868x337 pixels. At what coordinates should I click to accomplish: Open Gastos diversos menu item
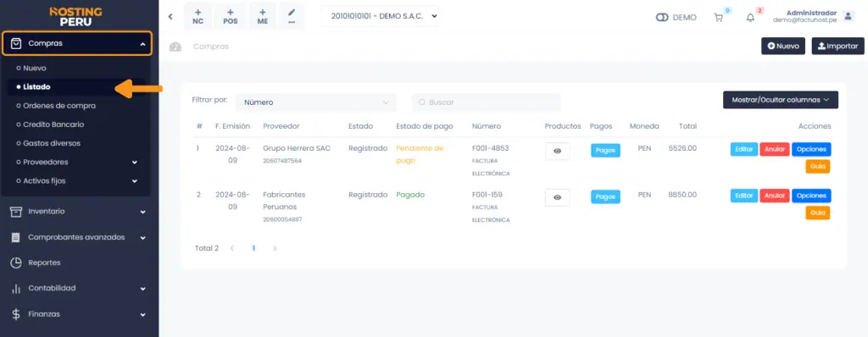(52, 143)
